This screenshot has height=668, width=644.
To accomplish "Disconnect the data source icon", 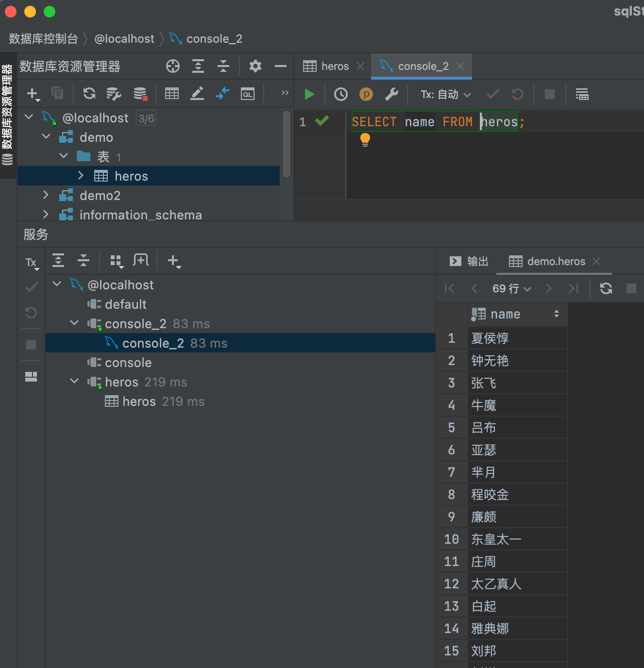I will 140,94.
